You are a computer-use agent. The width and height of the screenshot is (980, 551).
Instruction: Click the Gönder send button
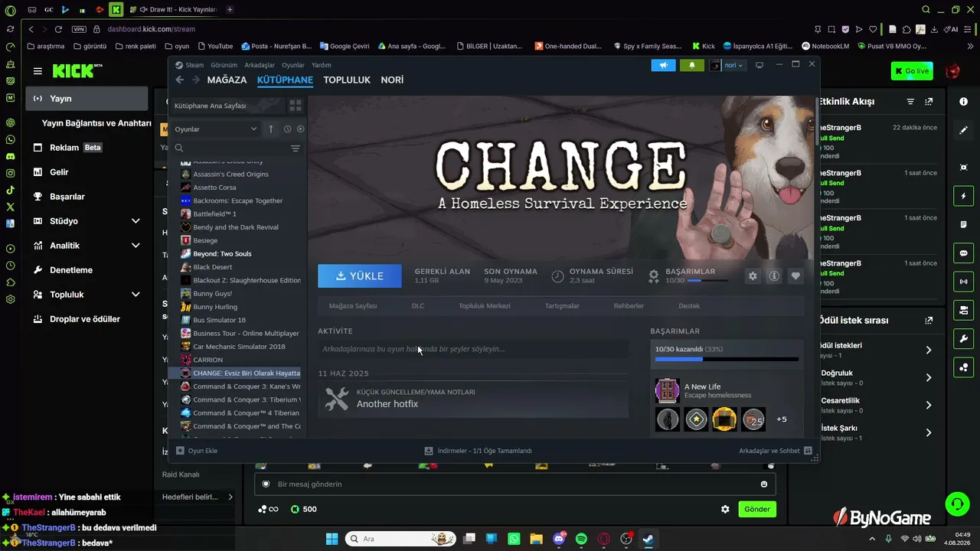(x=757, y=509)
